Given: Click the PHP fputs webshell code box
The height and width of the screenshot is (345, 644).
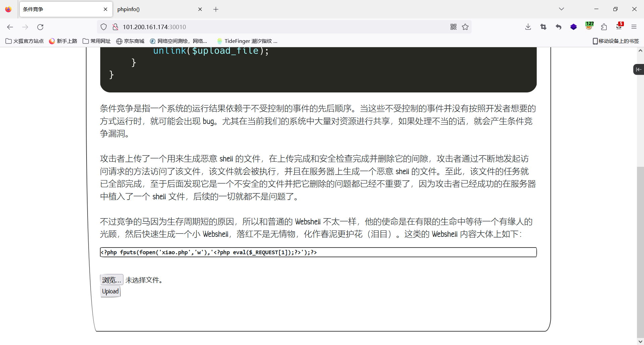Looking at the screenshot, I should [x=318, y=252].
